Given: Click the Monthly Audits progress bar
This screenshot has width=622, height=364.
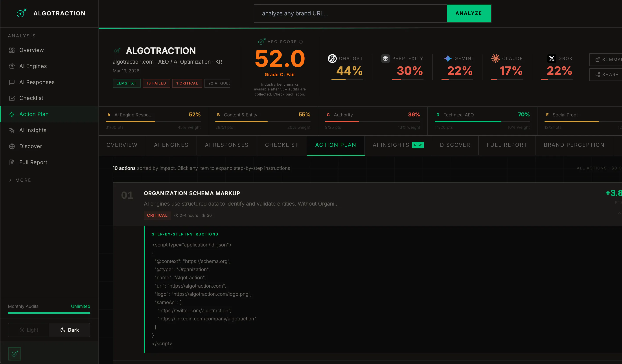Looking at the screenshot, I should click(x=49, y=313).
